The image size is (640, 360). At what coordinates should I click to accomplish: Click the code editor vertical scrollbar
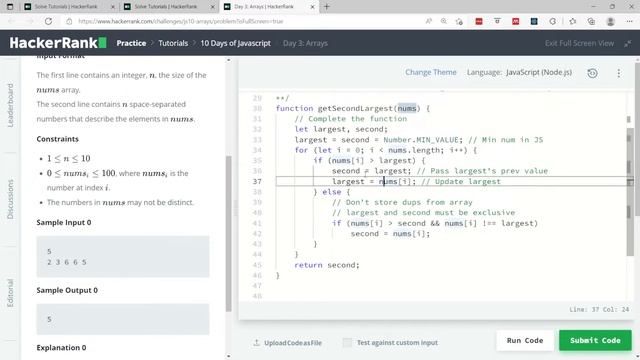630,192
